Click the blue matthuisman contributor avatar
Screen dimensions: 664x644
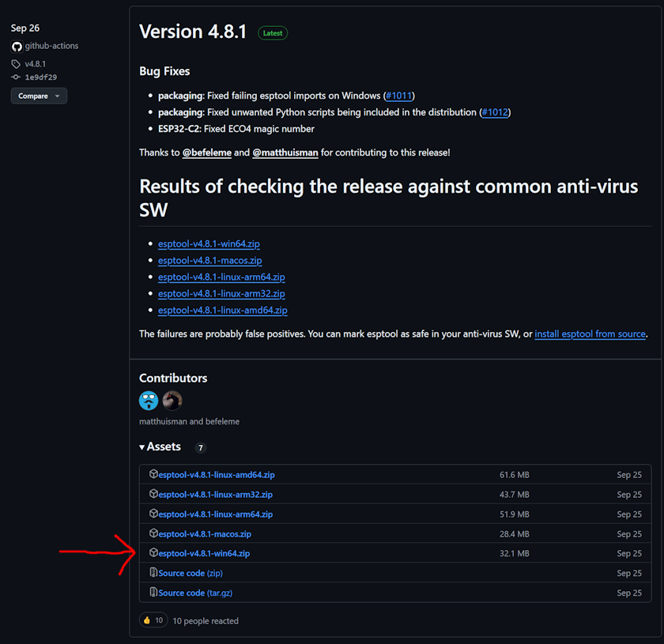point(149,401)
